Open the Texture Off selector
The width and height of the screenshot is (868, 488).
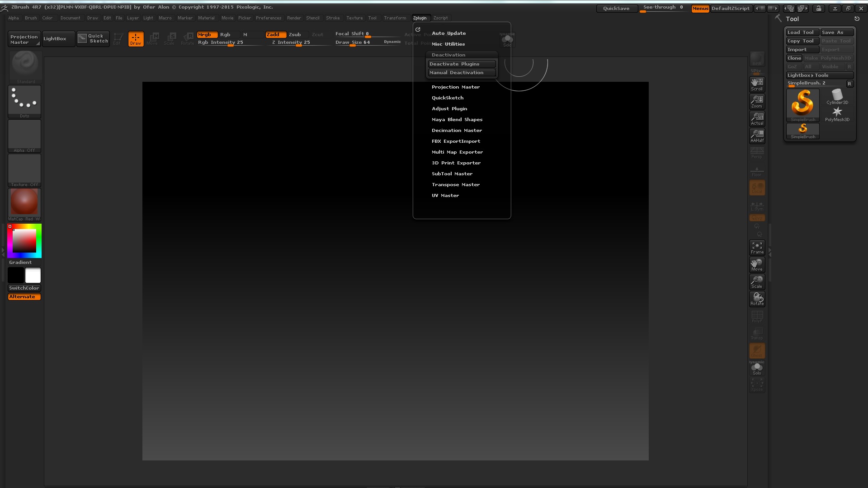24,170
